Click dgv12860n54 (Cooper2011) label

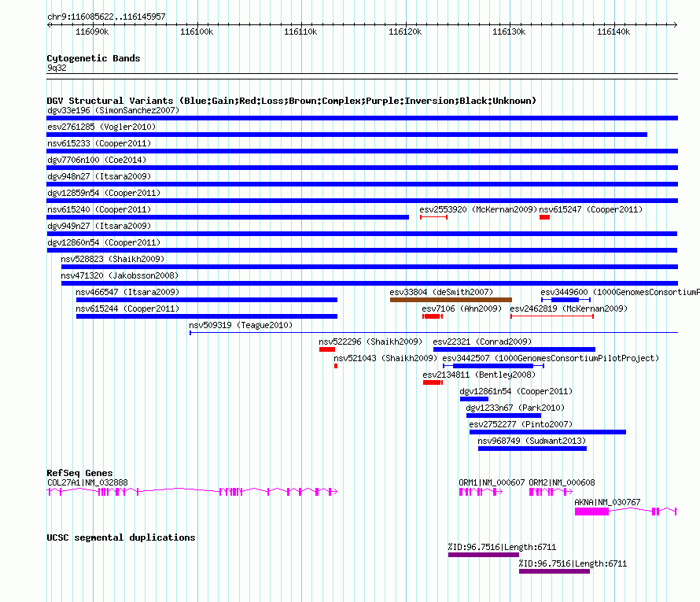[104, 242]
